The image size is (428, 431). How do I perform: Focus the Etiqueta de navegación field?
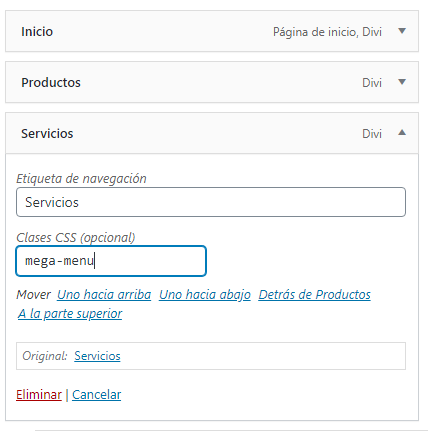[x=211, y=202]
